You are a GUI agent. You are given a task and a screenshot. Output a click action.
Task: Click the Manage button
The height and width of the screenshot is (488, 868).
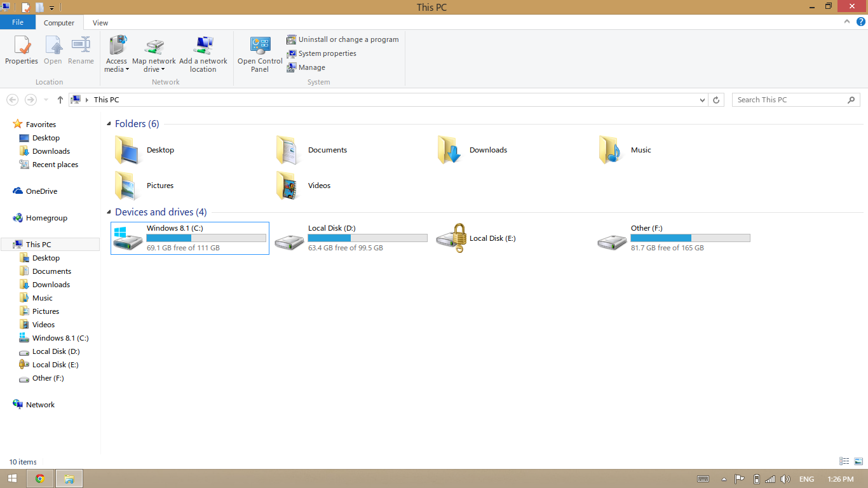[306, 67]
